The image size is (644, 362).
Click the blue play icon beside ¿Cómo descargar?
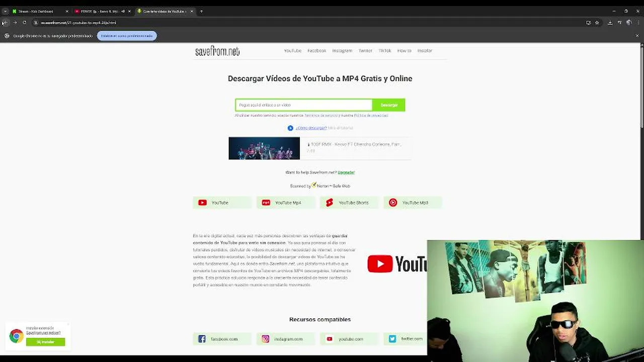(290, 128)
